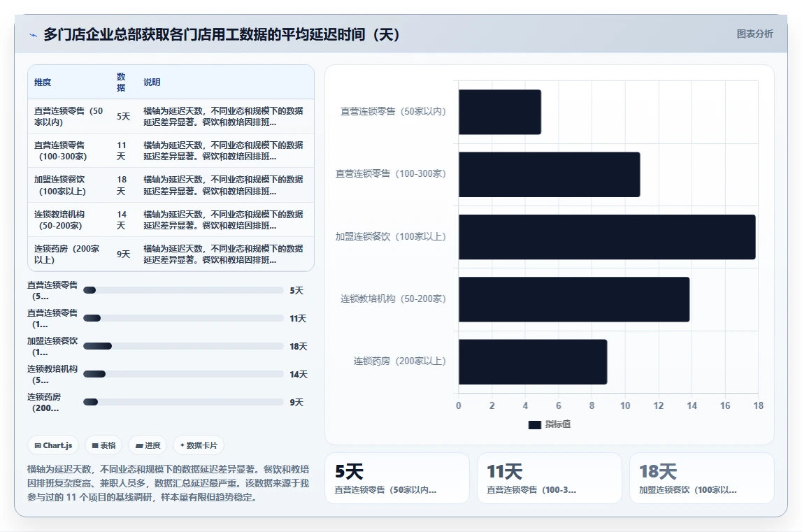Click the chart title 多门店企业总部获取各门店用工数据
This screenshot has width=802, height=532.
(x=222, y=35)
